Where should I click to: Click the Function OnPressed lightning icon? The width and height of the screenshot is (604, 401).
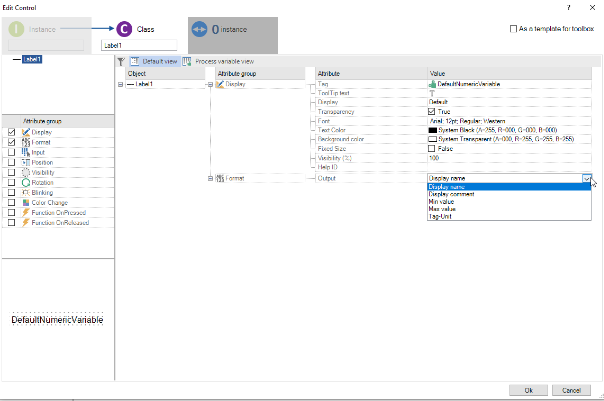tap(26, 212)
